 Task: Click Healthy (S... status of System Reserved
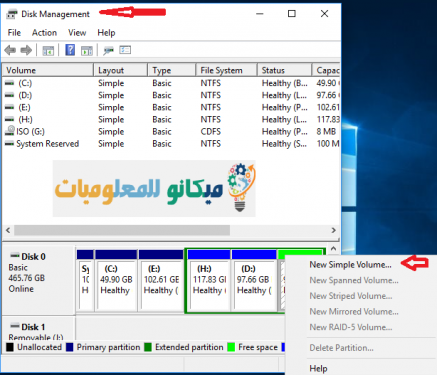click(284, 144)
